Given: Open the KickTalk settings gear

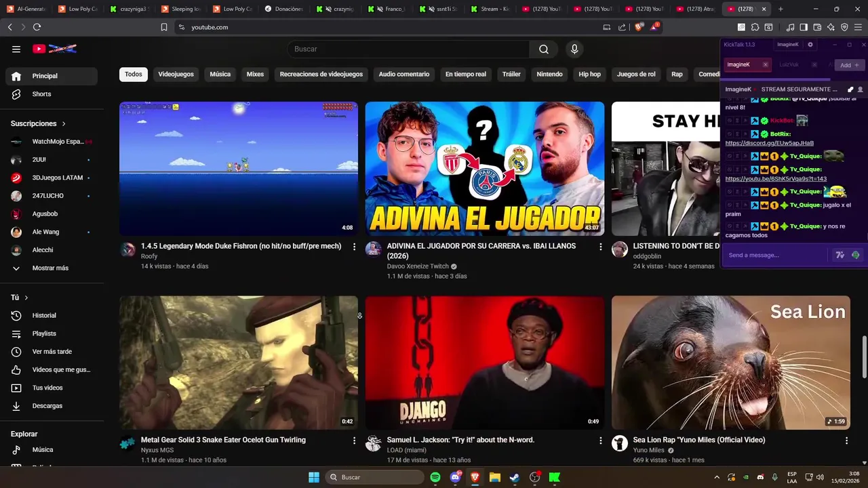Looking at the screenshot, I should click(810, 45).
